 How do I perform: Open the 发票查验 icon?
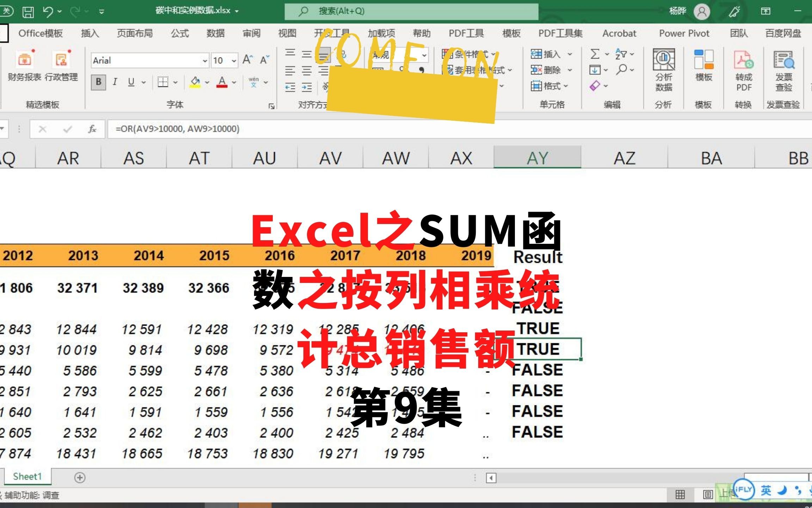783,60
